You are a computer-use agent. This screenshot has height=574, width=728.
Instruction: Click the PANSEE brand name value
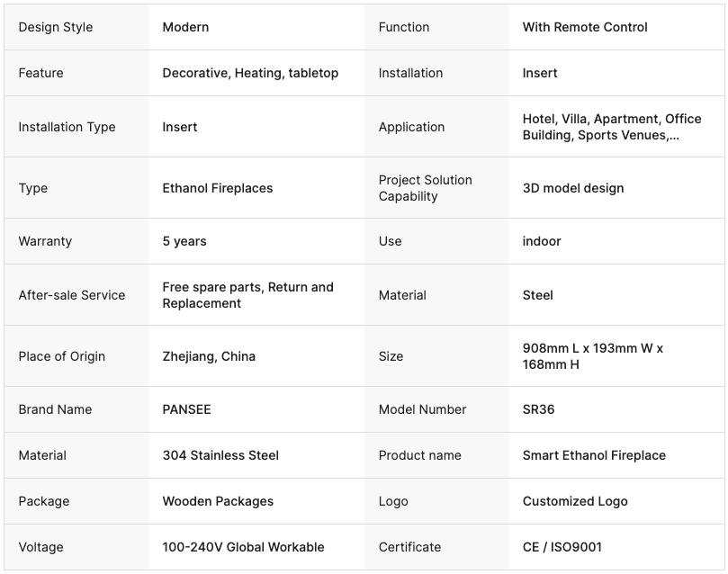tap(186, 409)
